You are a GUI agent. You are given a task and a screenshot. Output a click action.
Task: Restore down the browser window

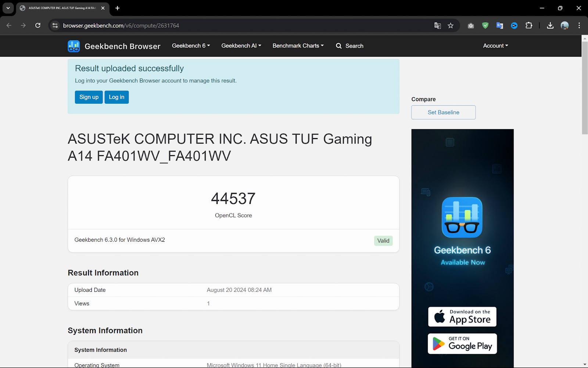point(560,8)
